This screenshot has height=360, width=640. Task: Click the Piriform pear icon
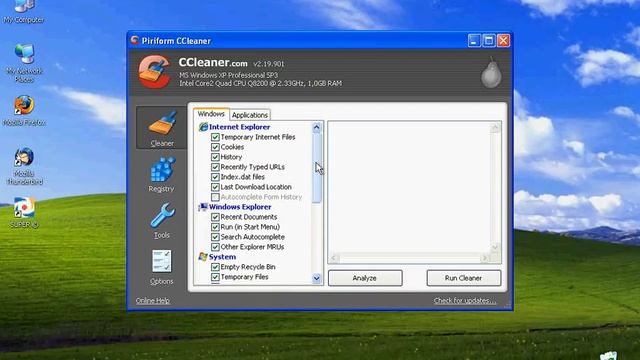point(491,73)
